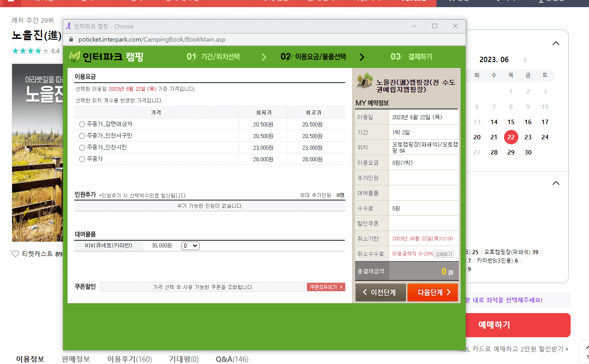
Task: Select date 15 on calendar
Action: 511,122
